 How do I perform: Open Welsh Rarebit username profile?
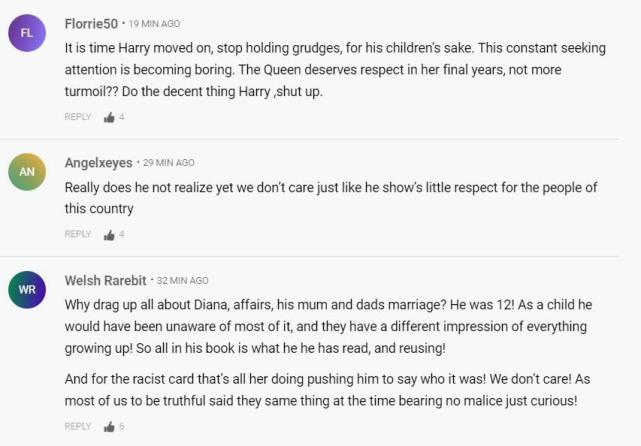coord(105,280)
